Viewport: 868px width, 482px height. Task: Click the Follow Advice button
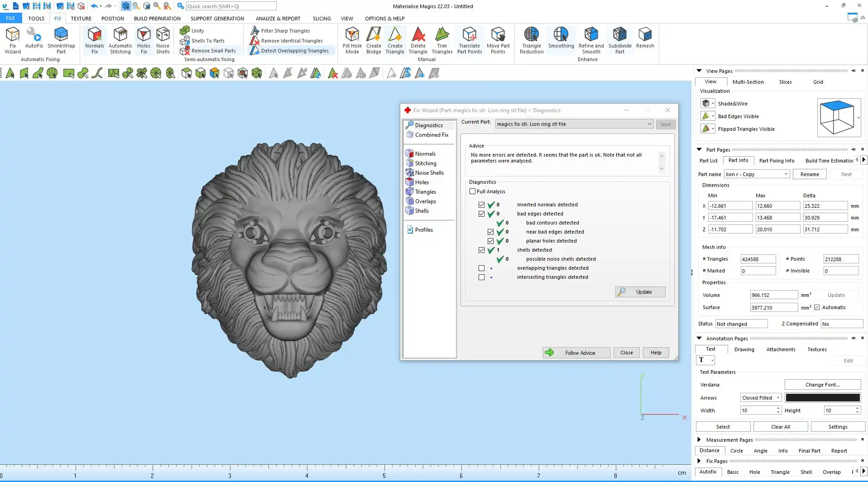coord(576,353)
